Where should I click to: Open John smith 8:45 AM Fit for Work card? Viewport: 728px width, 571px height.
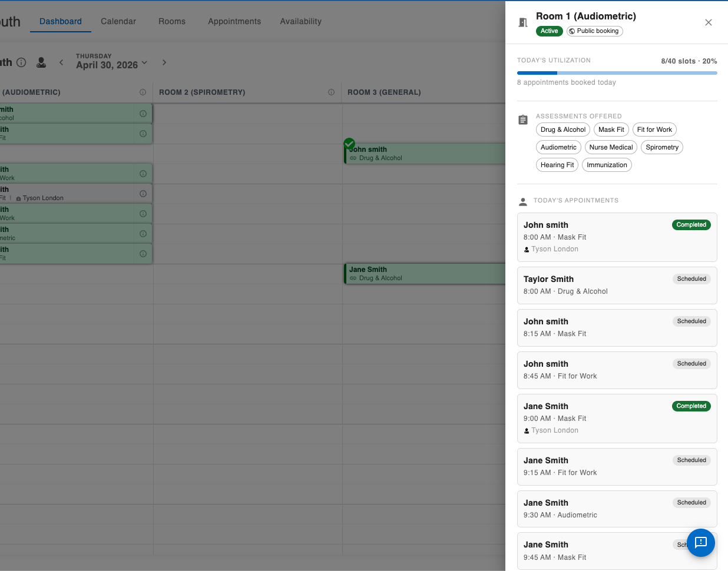pyautogui.click(x=617, y=370)
